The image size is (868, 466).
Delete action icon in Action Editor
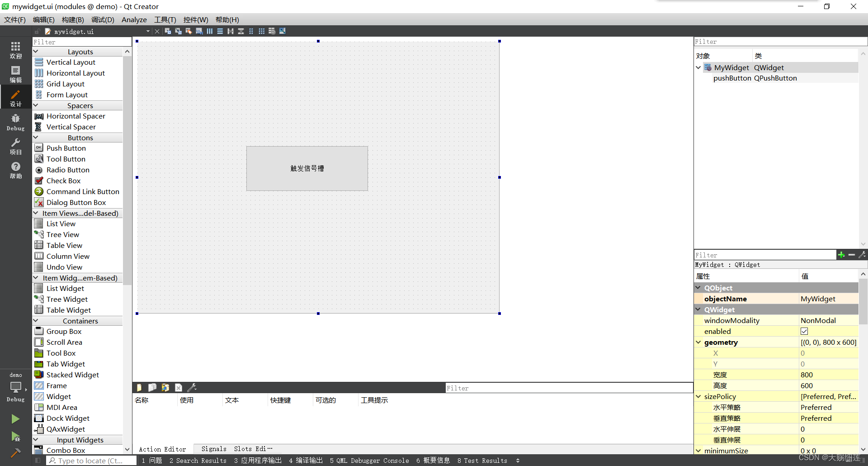pyautogui.click(x=179, y=388)
